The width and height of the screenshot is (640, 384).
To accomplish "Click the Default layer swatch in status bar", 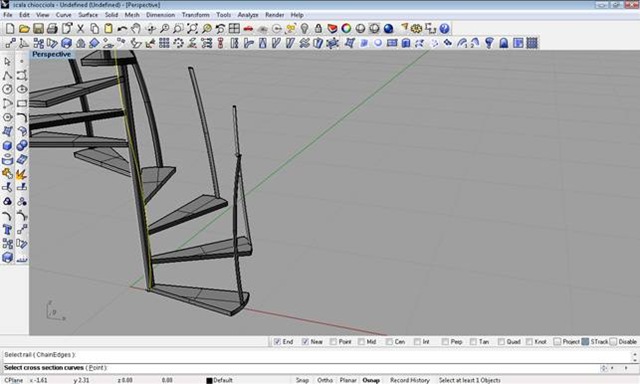I will (x=209, y=380).
